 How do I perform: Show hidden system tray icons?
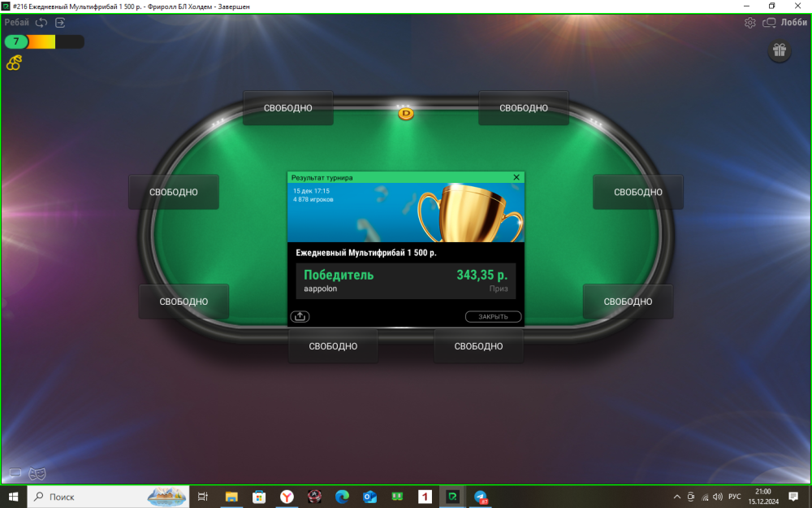point(677,497)
